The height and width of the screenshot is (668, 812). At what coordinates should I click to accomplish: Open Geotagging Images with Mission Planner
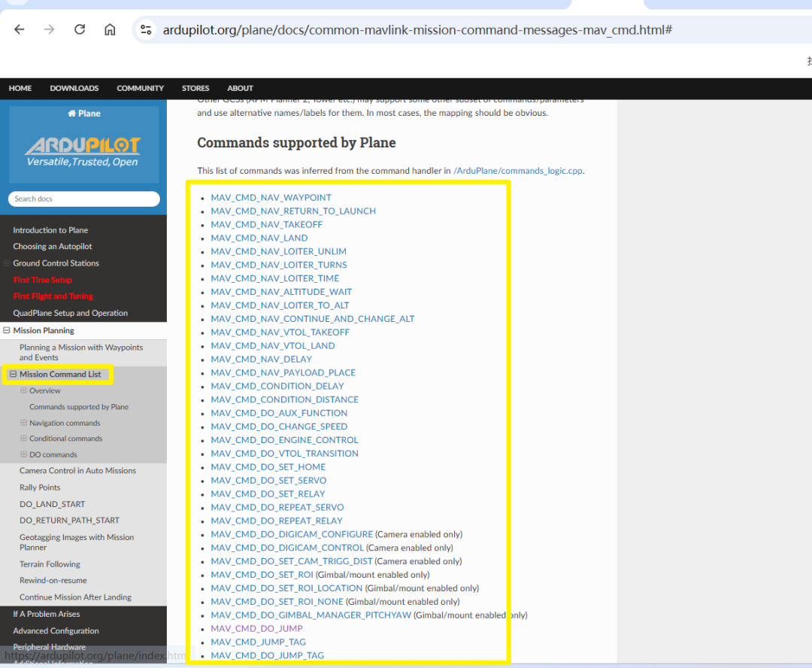(77, 542)
